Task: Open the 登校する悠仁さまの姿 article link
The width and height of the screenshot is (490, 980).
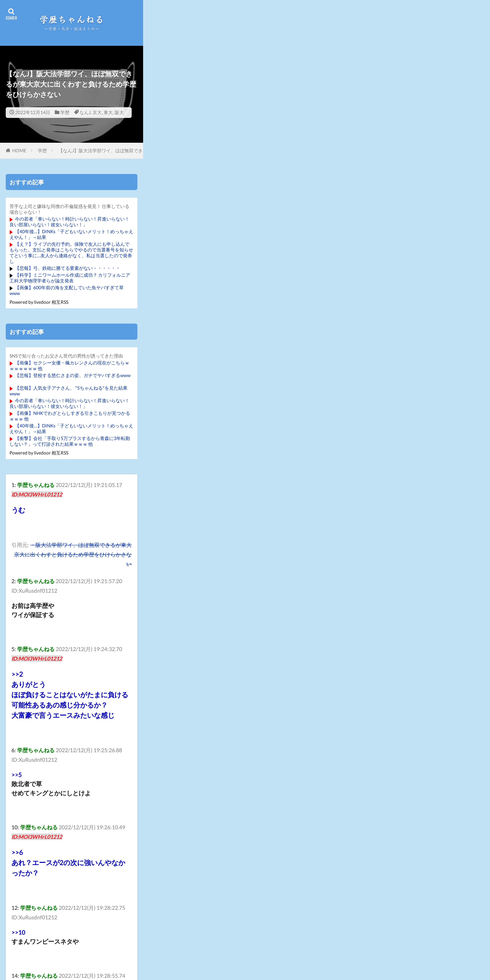Action: tap(73, 376)
